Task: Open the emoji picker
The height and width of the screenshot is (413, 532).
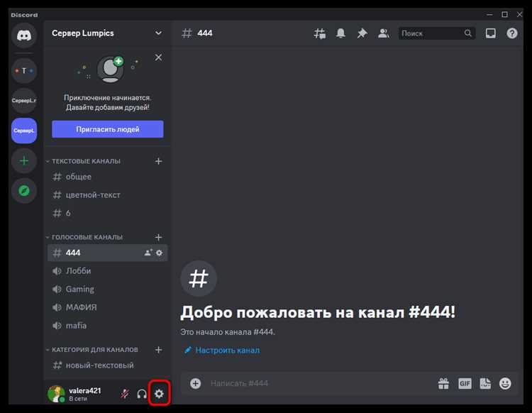Action: pos(505,383)
